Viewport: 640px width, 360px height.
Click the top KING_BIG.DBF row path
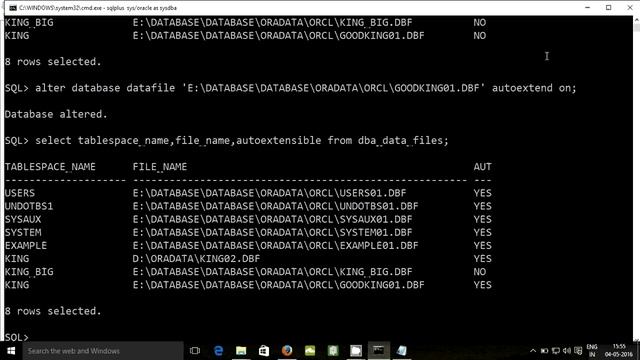[x=272, y=22]
